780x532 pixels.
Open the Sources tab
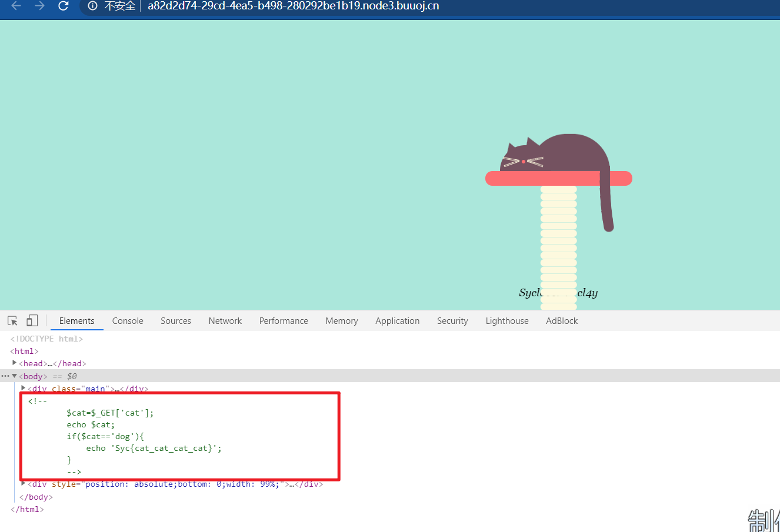(x=176, y=320)
